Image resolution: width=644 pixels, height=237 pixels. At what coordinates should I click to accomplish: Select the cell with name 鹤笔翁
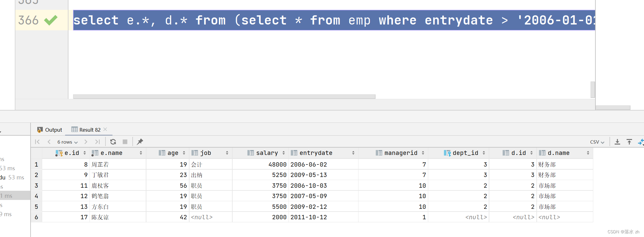pyautogui.click(x=118, y=196)
